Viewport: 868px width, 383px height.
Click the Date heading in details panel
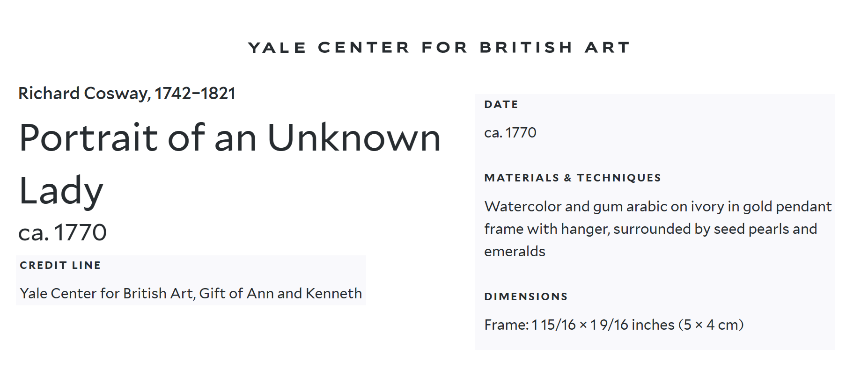pyautogui.click(x=501, y=104)
